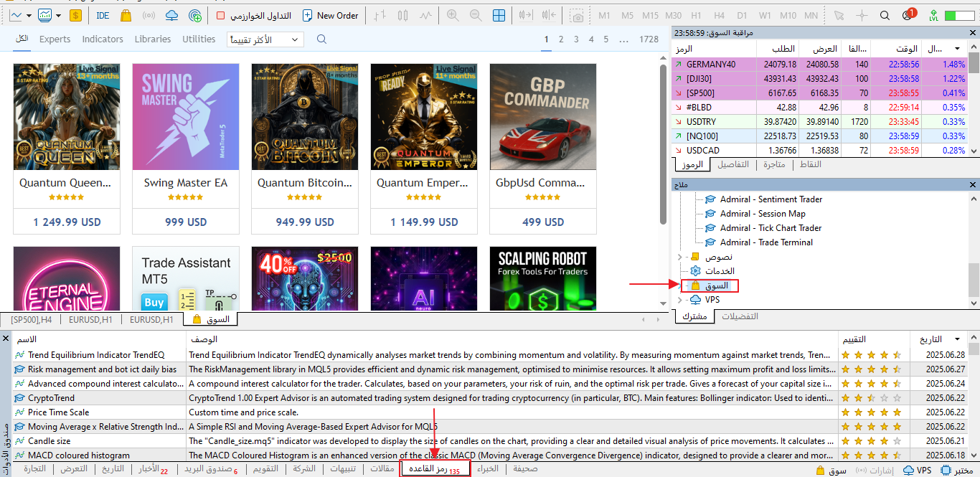Search the market with the magnifier icon
The image size is (980, 477).
321,39
